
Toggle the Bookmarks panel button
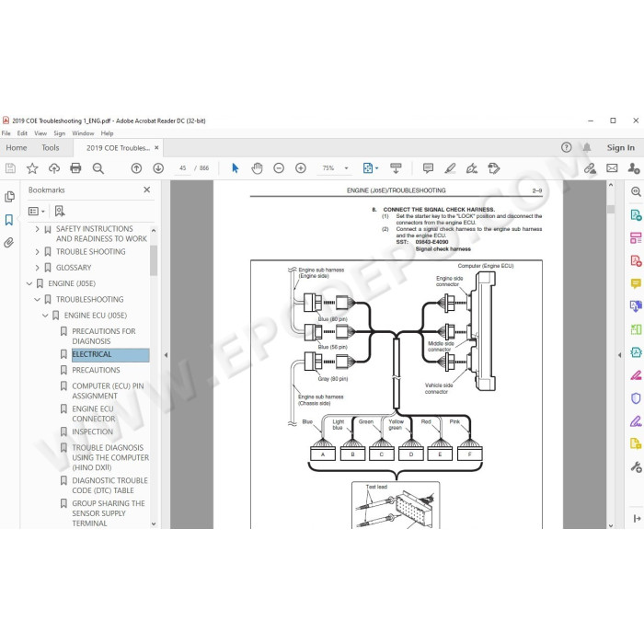click(x=9, y=219)
